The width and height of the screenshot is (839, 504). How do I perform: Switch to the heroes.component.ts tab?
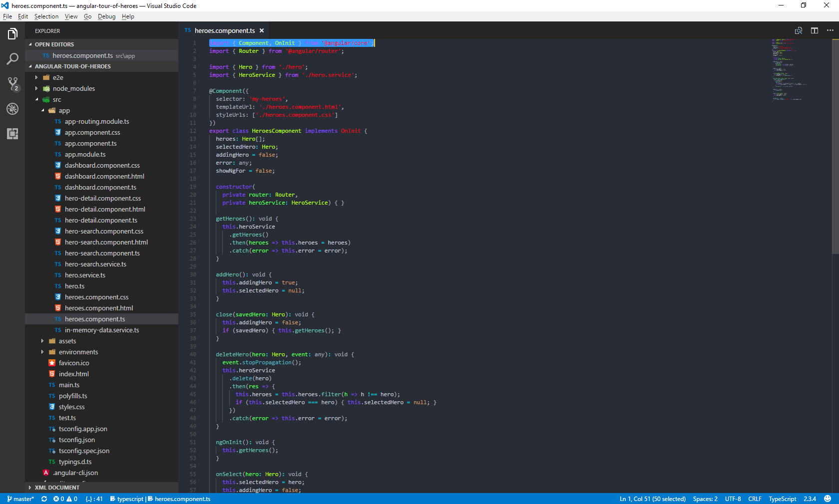(224, 31)
